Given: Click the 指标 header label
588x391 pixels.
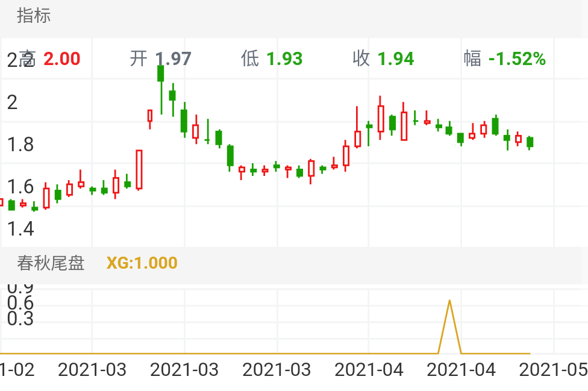Looking at the screenshot, I should tap(34, 16).
